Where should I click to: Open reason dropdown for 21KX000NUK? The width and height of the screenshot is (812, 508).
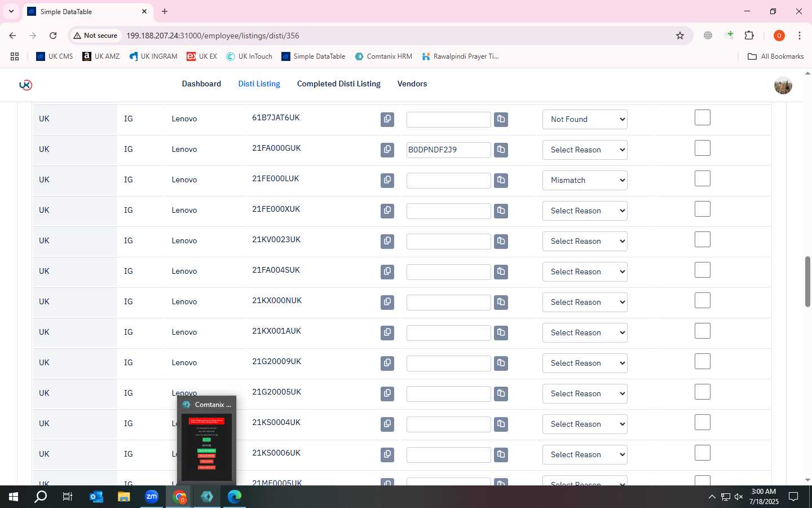(585, 302)
